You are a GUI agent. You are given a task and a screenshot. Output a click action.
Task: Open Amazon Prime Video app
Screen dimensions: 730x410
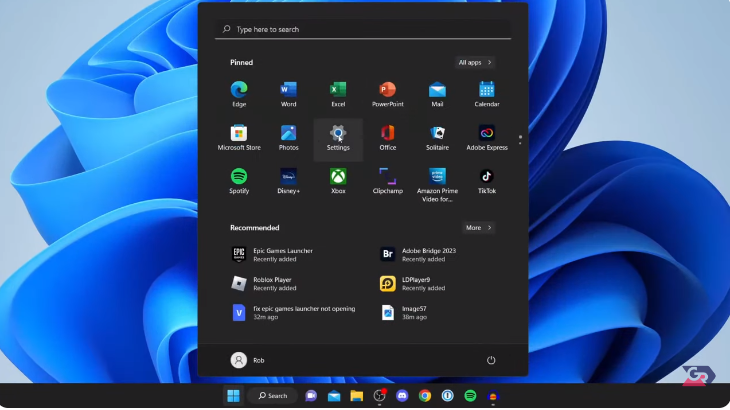coord(437,185)
